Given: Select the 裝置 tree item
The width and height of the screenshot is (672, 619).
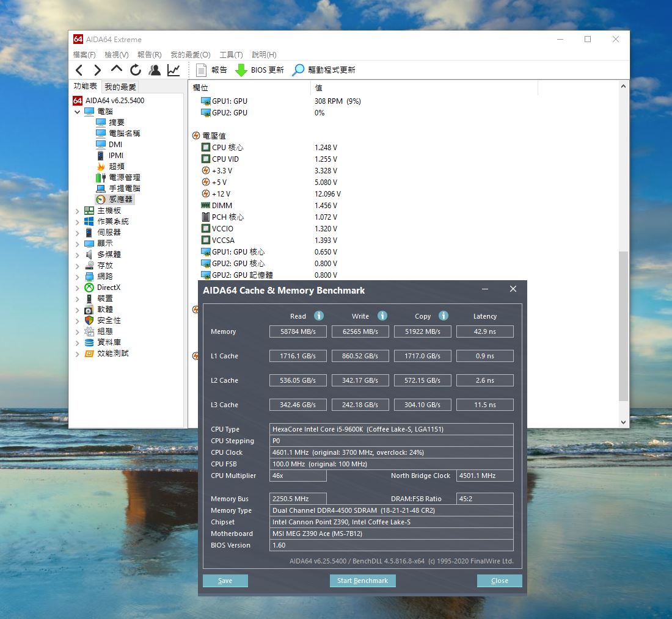Looking at the screenshot, I should [99, 298].
